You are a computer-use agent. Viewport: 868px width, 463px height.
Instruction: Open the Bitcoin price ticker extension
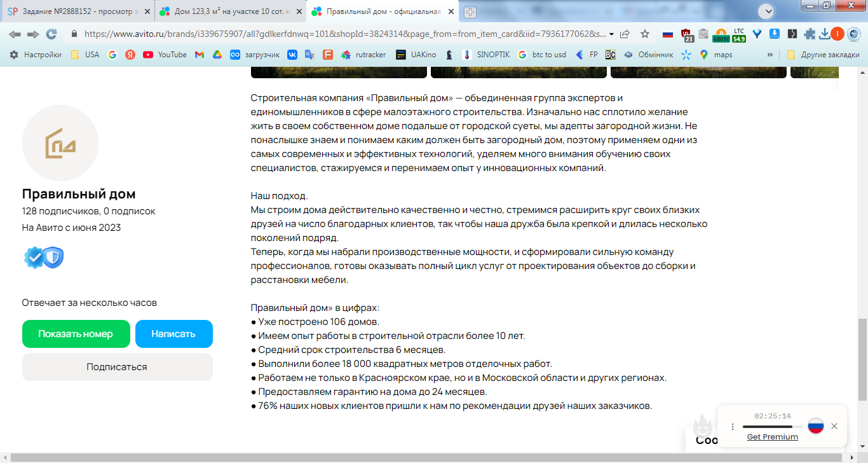(721, 35)
